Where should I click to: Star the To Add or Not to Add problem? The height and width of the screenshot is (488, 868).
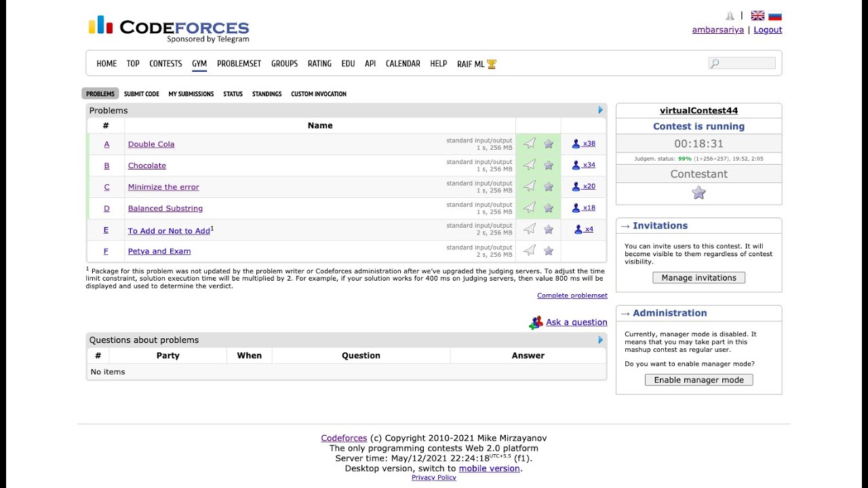(549, 229)
